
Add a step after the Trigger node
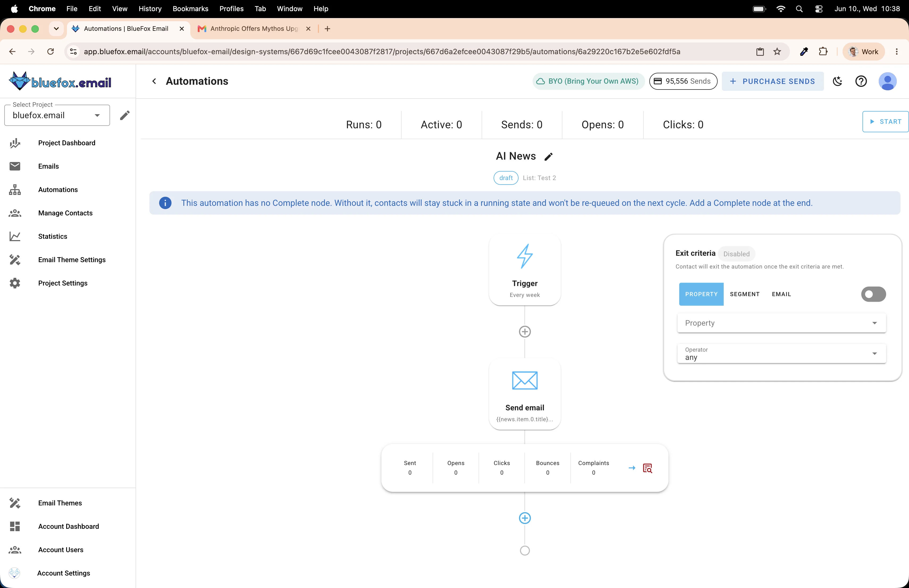pyautogui.click(x=525, y=332)
